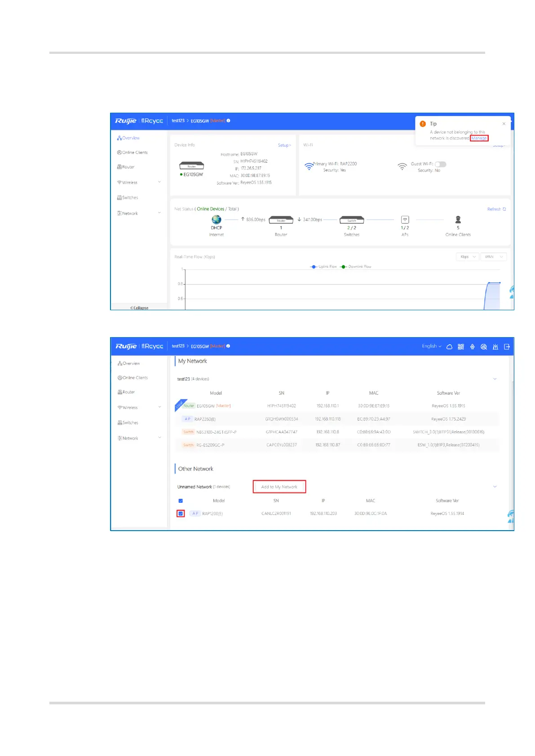Viewport: 535px width, 756px height.
Task: Click Add to My Network button
Action: 279,487
